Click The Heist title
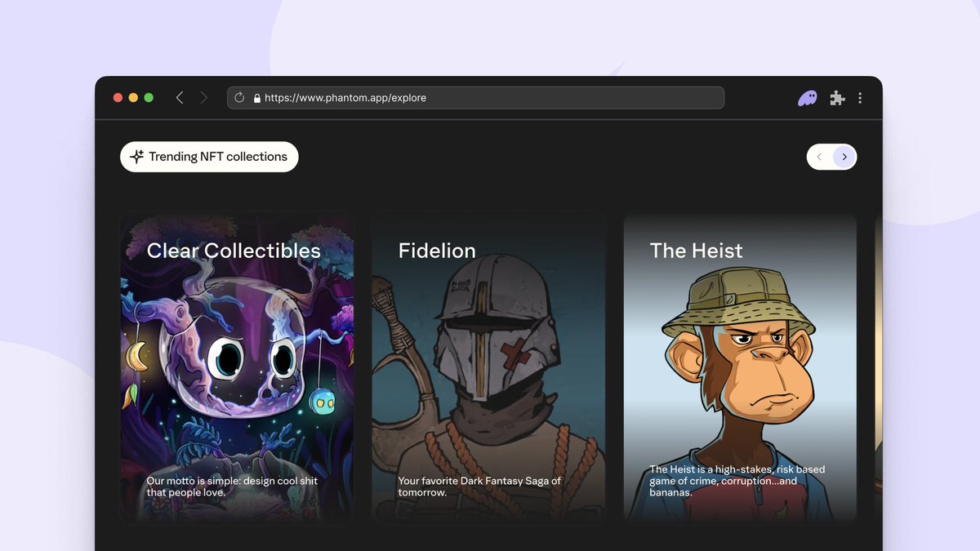The width and height of the screenshot is (980, 551). coord(697,251)
